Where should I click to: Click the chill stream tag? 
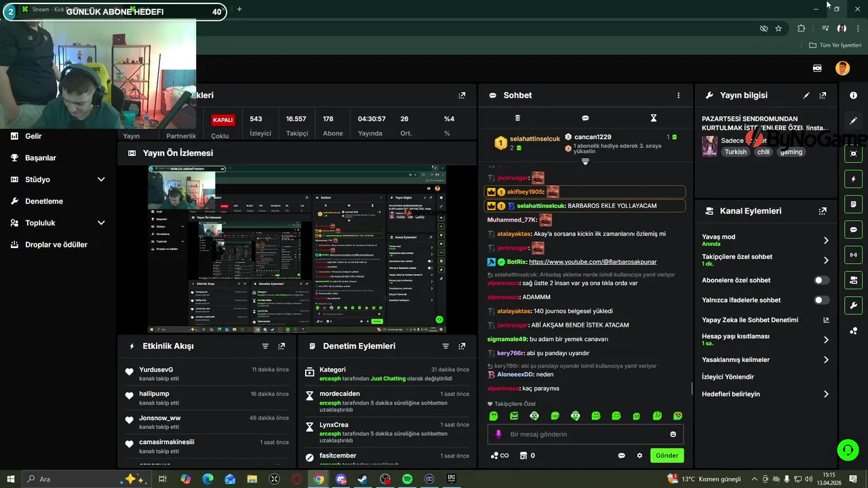[764, 152]
